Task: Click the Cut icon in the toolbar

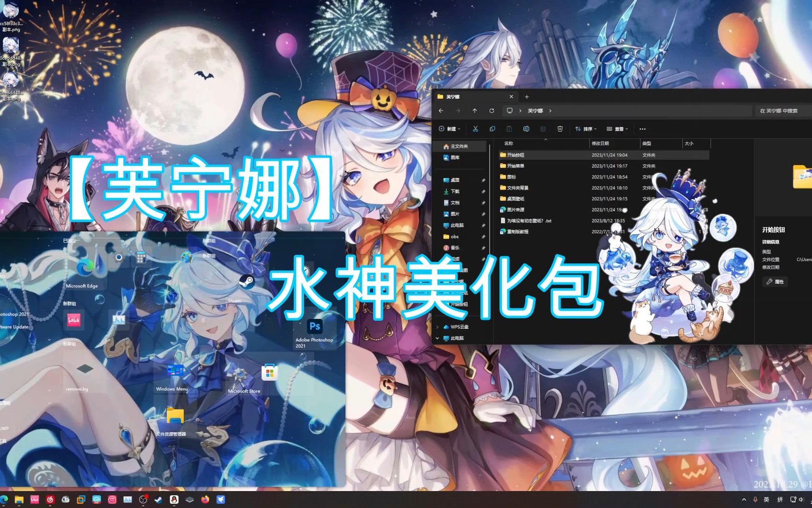Action: [x=475, y=129]
